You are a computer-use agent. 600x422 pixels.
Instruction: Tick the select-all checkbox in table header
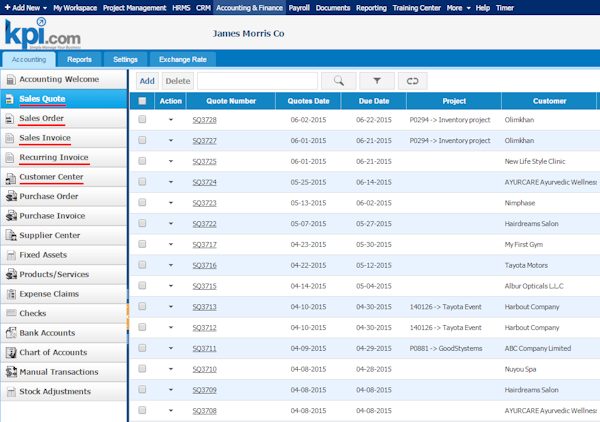[x=142, y=101]
